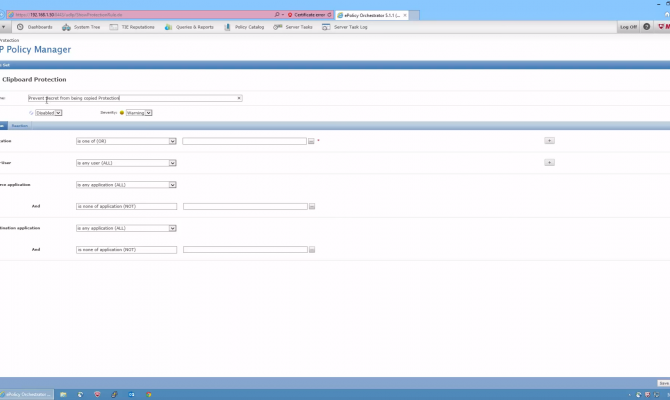
Task: Click the address bar refresh icon
Action: [x=329, y=15]
